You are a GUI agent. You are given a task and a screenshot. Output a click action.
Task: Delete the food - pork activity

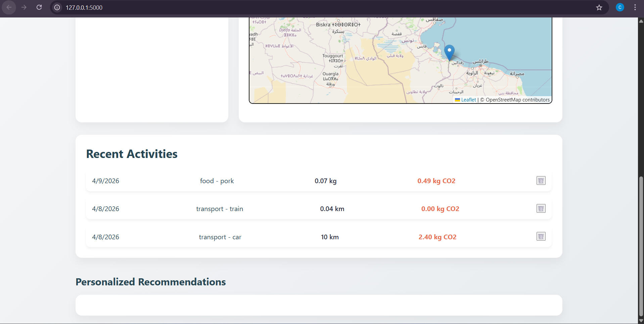click(x=541, y=181)
